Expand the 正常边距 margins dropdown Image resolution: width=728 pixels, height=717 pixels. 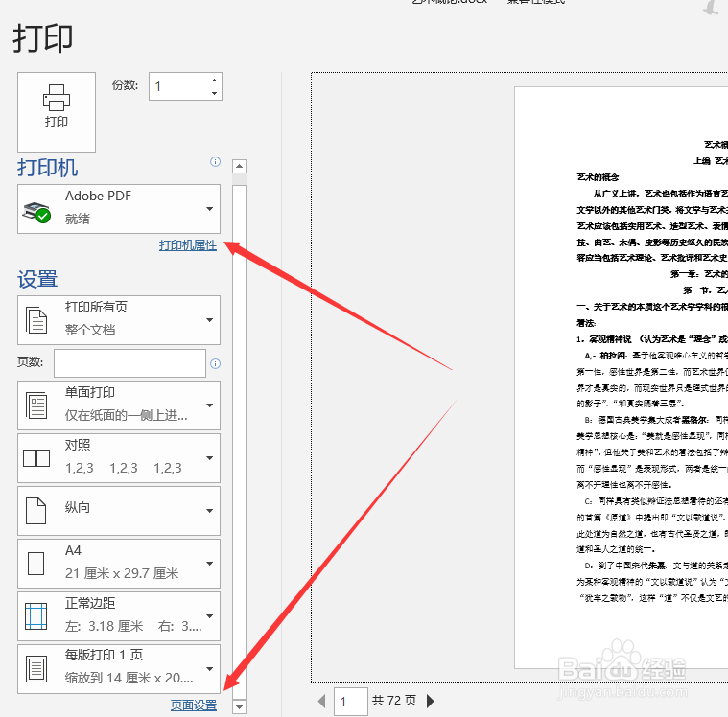click(x=119, y=616)
